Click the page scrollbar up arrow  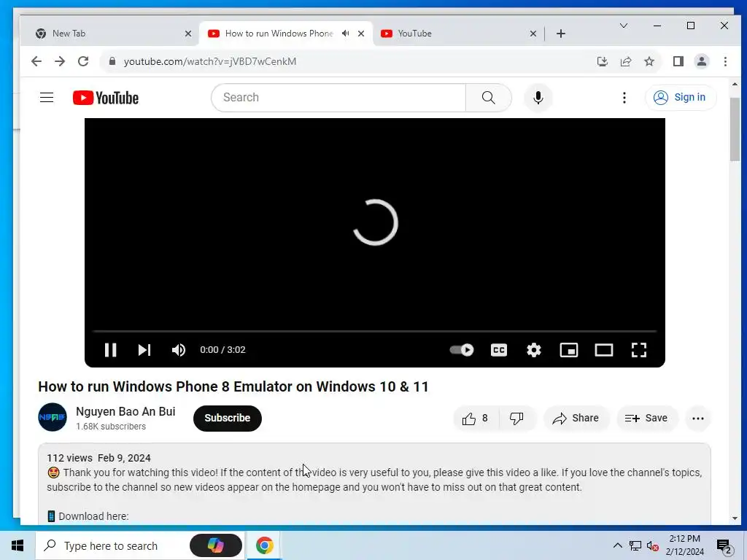coord(735,85)
